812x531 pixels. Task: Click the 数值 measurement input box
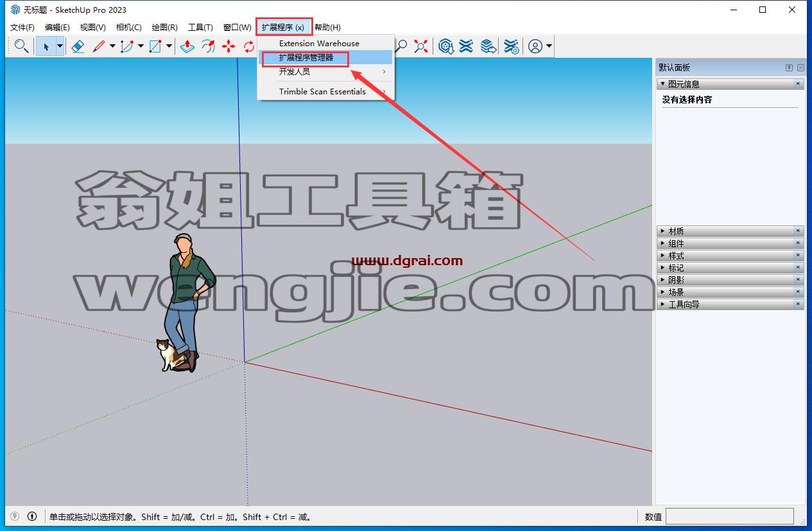coord(729,516)
